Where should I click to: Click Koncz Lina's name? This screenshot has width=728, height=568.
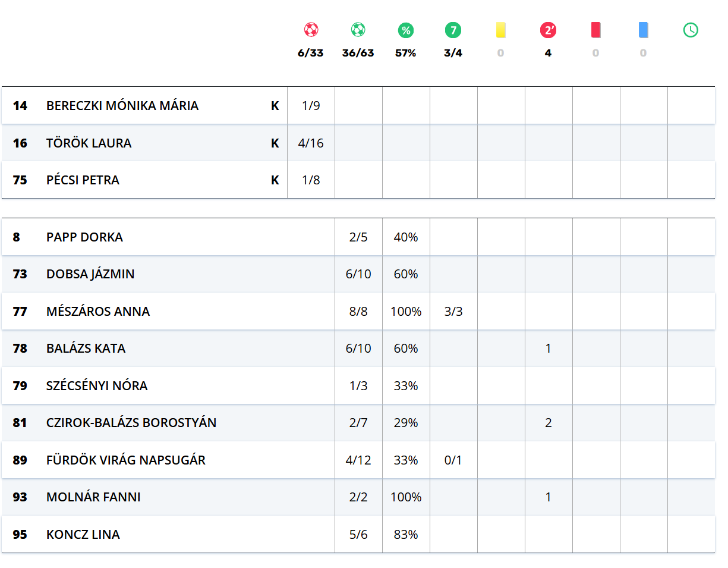coord(83,535)
